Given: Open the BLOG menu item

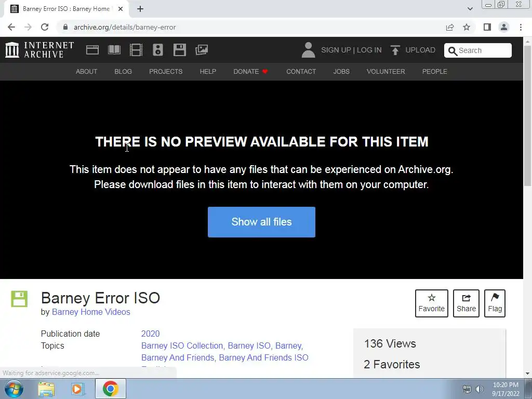Looking at the screenshot, I should point(123,72).
